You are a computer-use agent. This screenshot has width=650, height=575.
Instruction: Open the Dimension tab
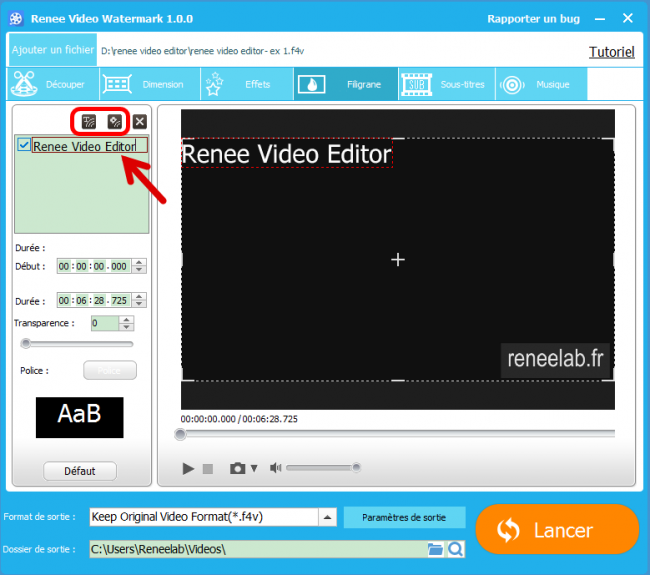(x=150, y=84)
